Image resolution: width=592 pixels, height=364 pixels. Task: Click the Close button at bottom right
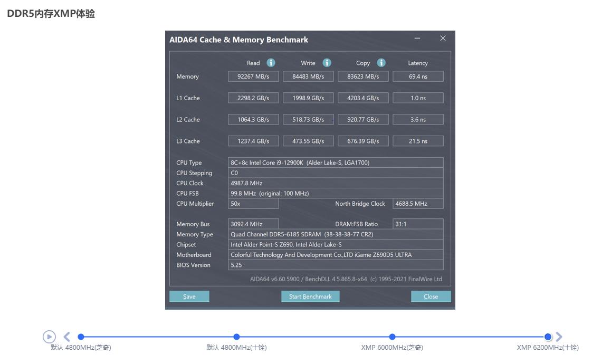coord(431,296)
